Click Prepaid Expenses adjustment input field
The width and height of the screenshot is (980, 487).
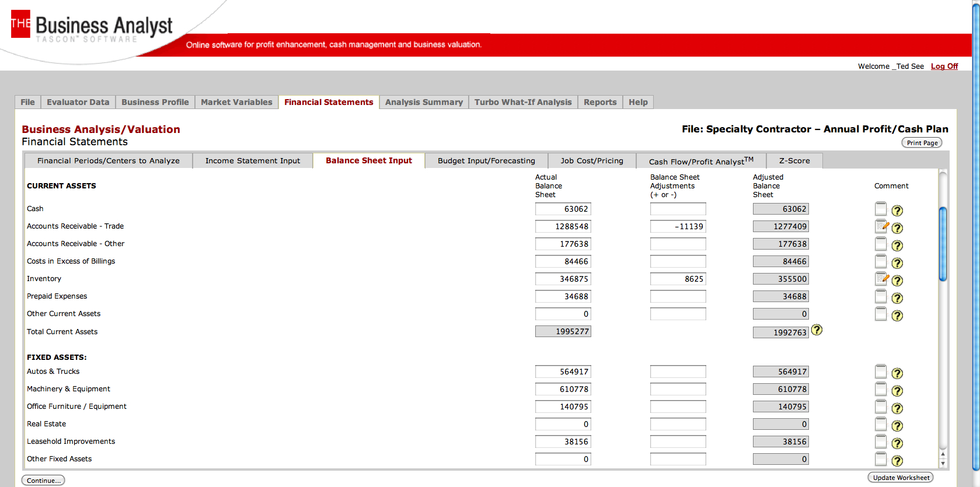(678, 296)
